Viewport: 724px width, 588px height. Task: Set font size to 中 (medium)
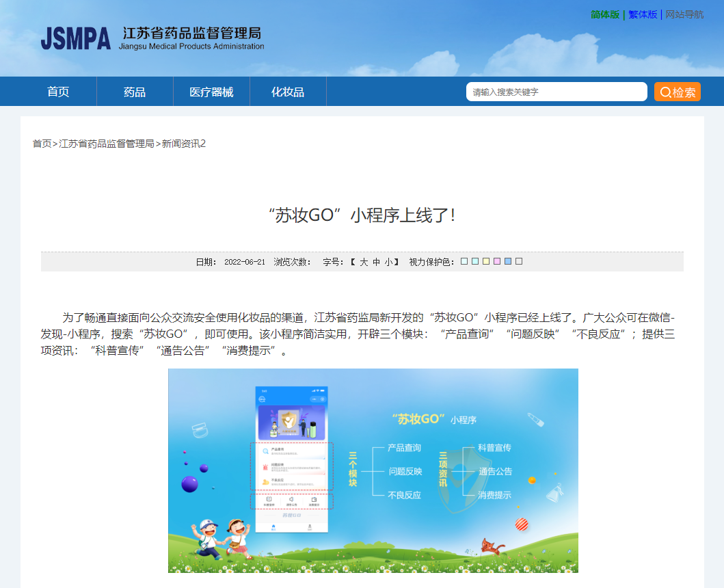point(376,262)
